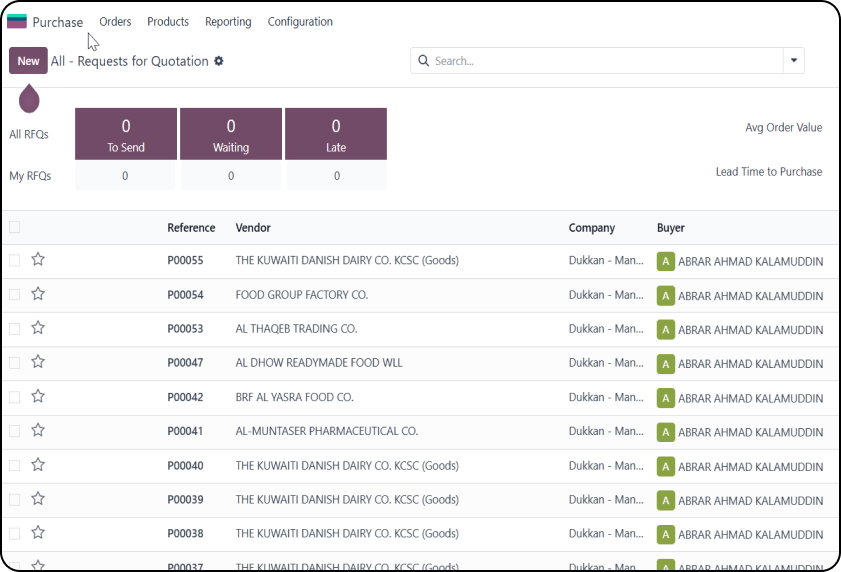
Task: Open the Reporting menu
Action: click(x=228, y=22)
